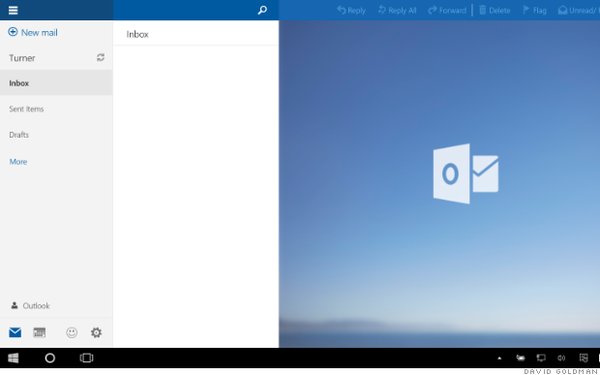The image size is (600, 375).
Task: Open network icon in tray
Action: (x=541, y=358)
